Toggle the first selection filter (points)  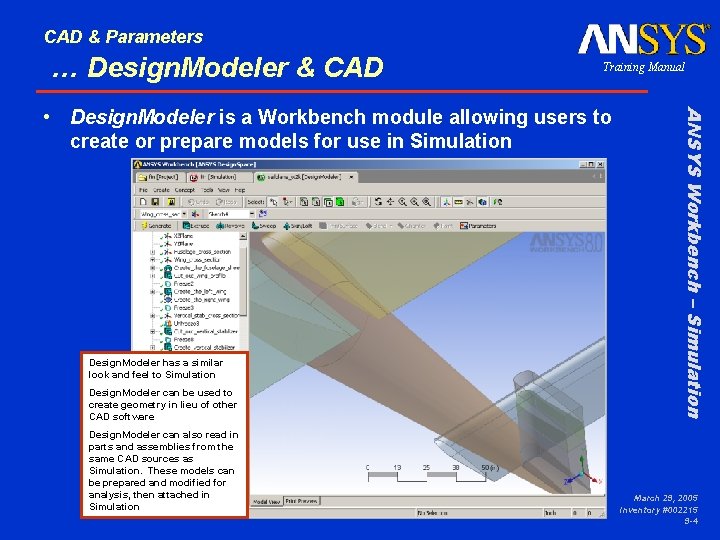click(x=304, y=202)
